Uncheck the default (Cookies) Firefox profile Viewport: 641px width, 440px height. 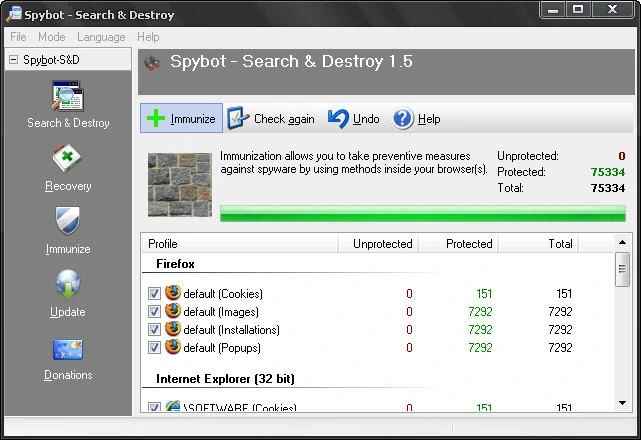coord(154,294)
